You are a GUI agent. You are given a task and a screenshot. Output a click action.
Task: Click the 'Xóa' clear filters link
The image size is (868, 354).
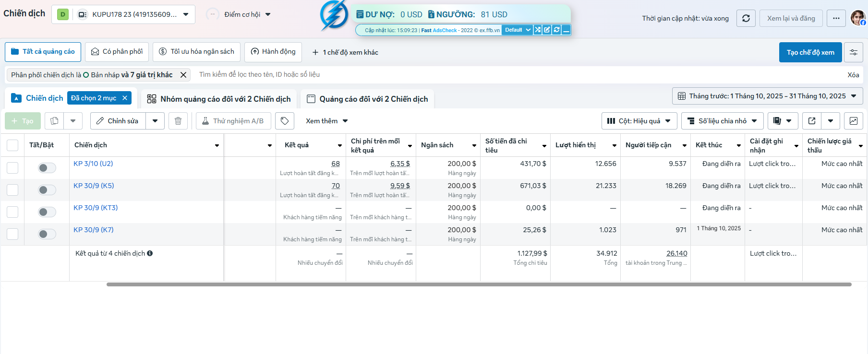pos(853,75)
